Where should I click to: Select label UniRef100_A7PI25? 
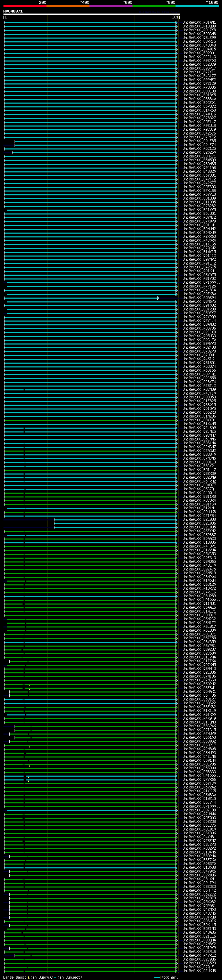coord(199,286)
